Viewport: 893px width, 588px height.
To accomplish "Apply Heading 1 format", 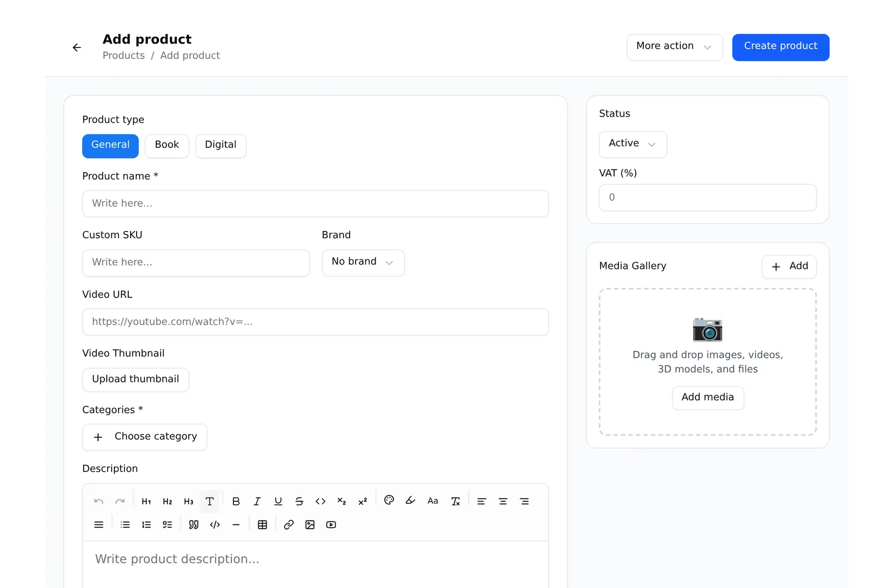I will tap(146, 502).
